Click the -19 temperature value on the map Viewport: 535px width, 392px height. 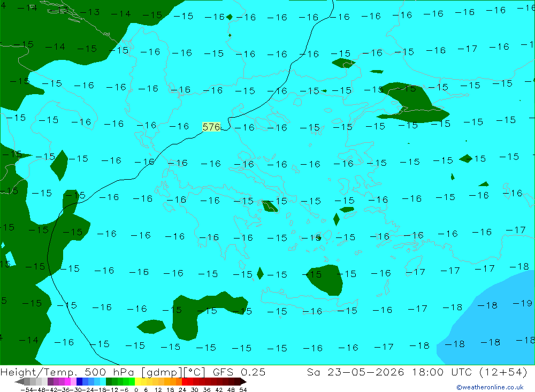(522, 303)
